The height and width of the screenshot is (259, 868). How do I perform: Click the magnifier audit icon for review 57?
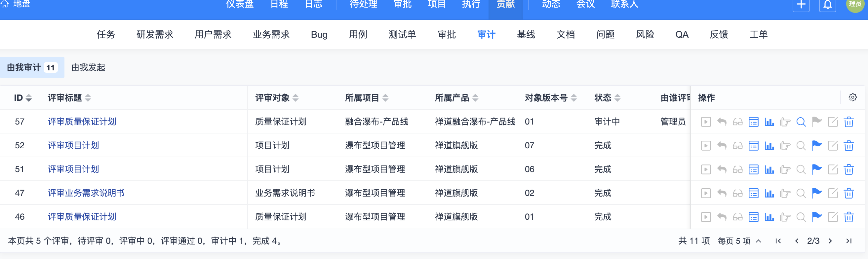[801, 122]
